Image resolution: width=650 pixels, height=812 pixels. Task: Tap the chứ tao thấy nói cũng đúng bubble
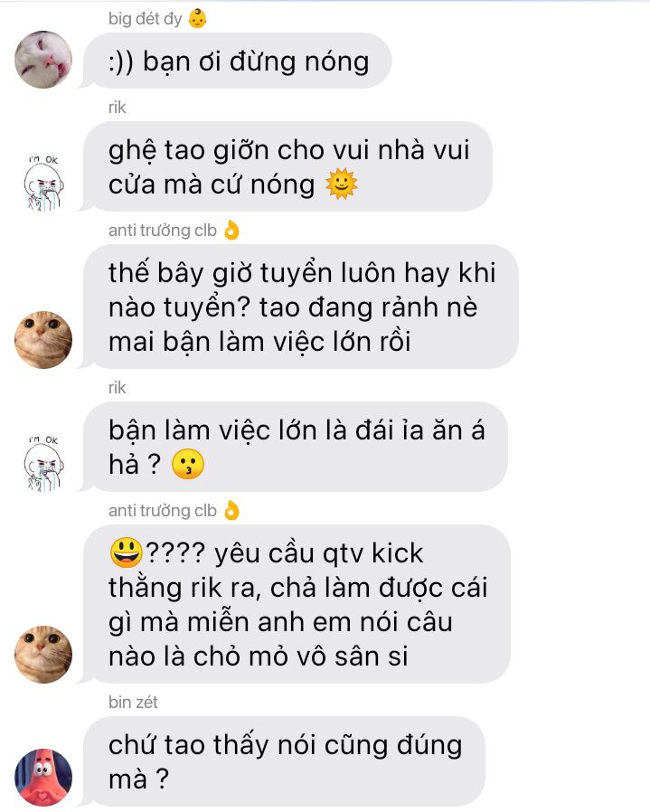(284, 761)
